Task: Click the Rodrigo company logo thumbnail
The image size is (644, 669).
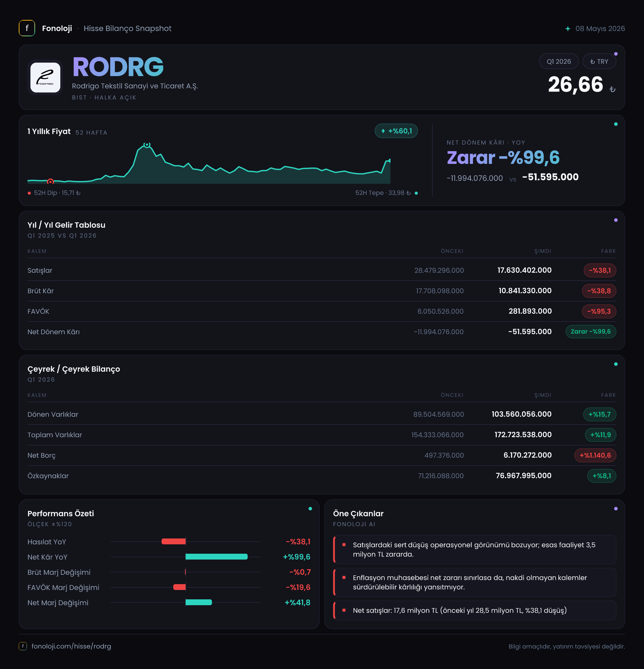Action: click(x=45, y=78)
